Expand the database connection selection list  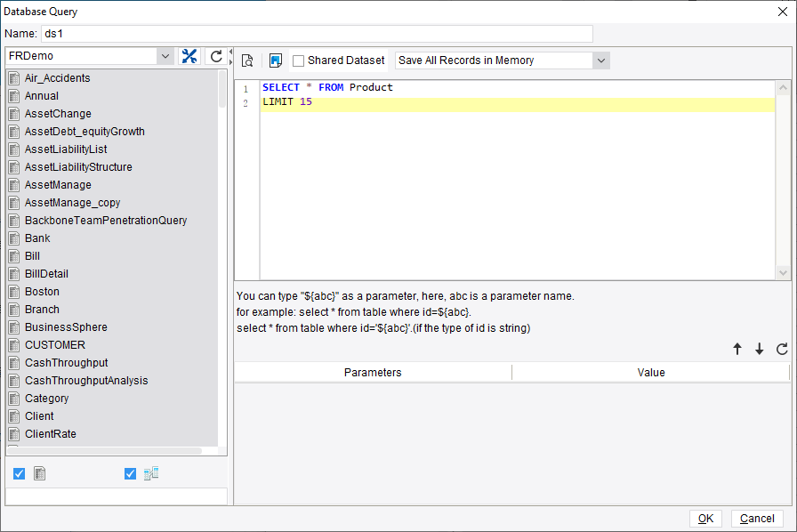165,54
